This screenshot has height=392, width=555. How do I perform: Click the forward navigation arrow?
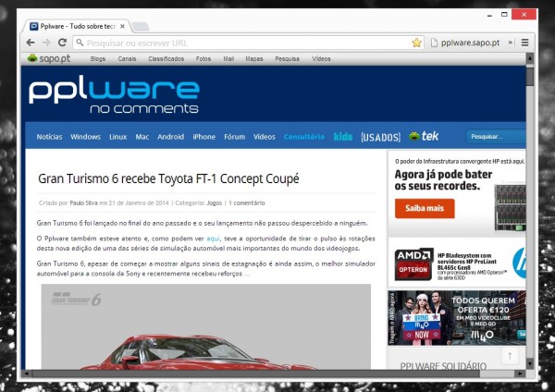(46, 43)
